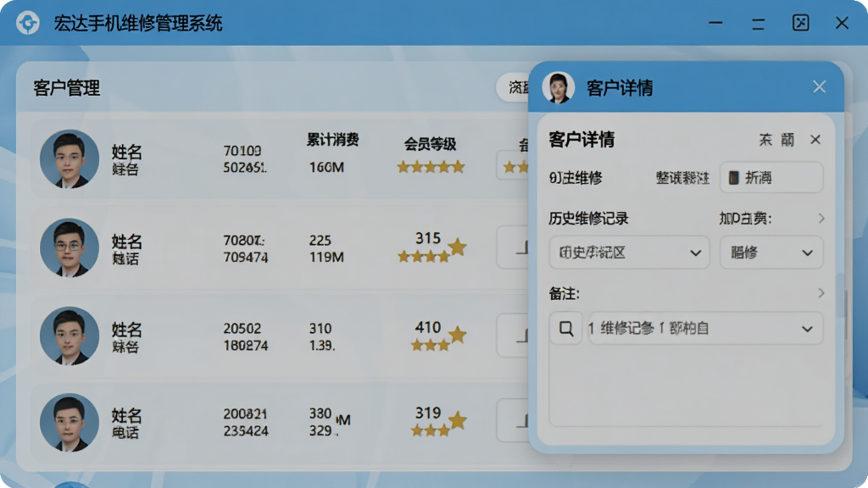Click the empty notes text area

(x=686, y=385)
